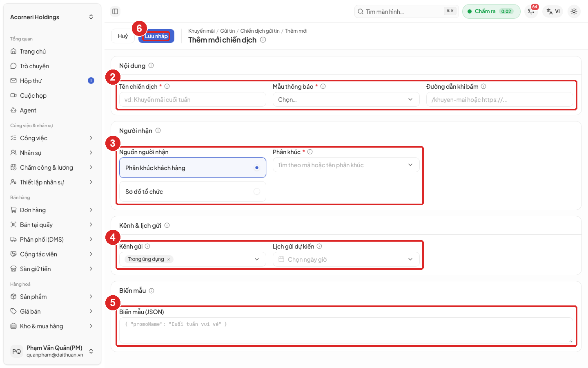Expand the Công việc sidebar menu
Screen dimensions: 588x368
pos(52,138)
